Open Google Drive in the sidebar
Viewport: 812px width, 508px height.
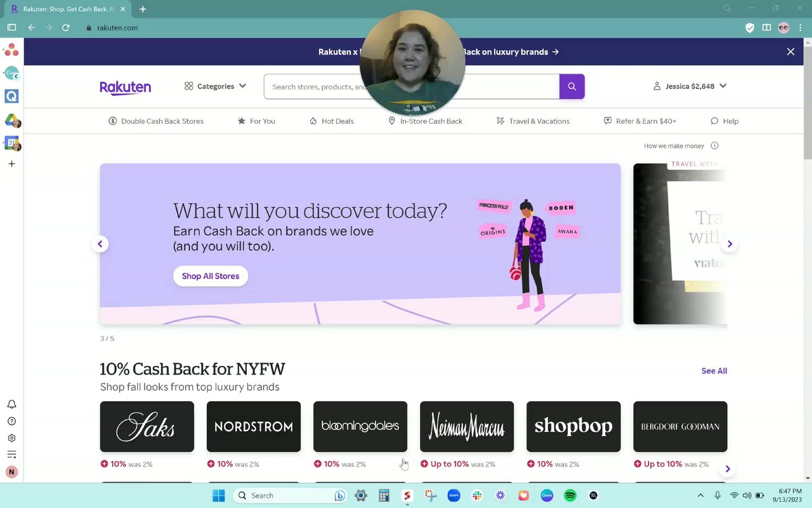[x=11, y=120]
